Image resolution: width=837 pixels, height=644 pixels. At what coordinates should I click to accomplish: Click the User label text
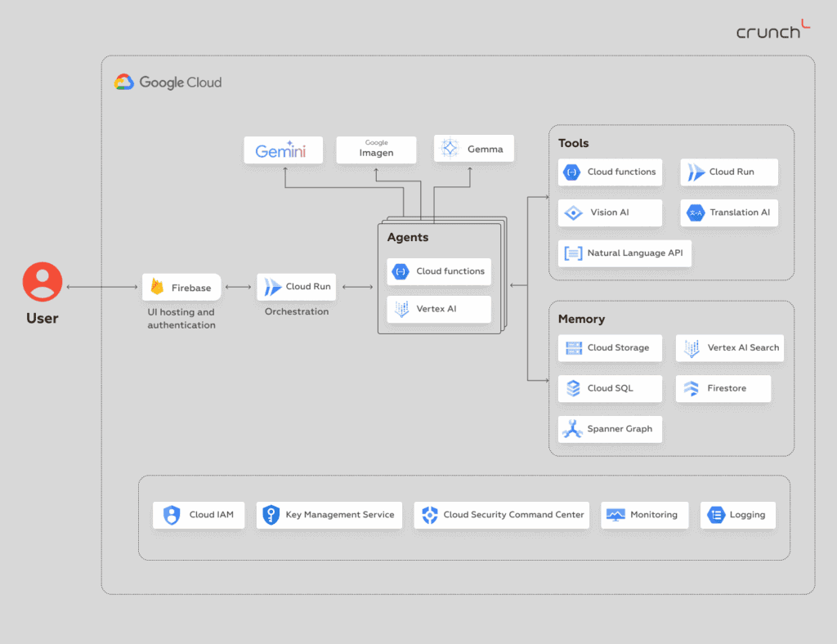(43, 319)
